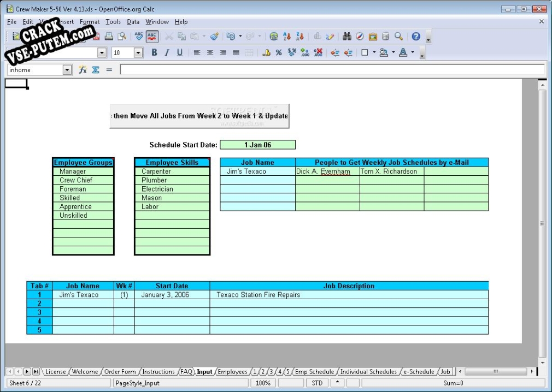552x392 pixels.
Task: Click the Cut scissors icon
Action: tap(169, 36)
